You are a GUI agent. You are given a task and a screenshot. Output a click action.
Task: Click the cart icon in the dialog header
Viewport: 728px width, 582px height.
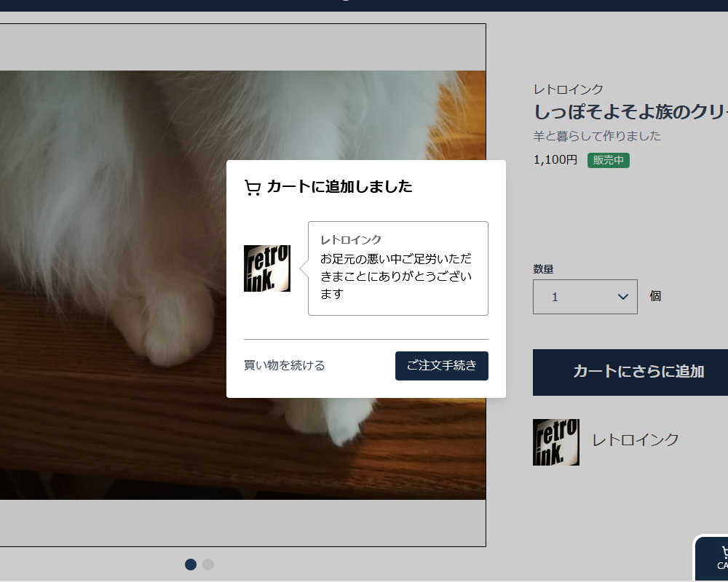(x=253, y=187)
